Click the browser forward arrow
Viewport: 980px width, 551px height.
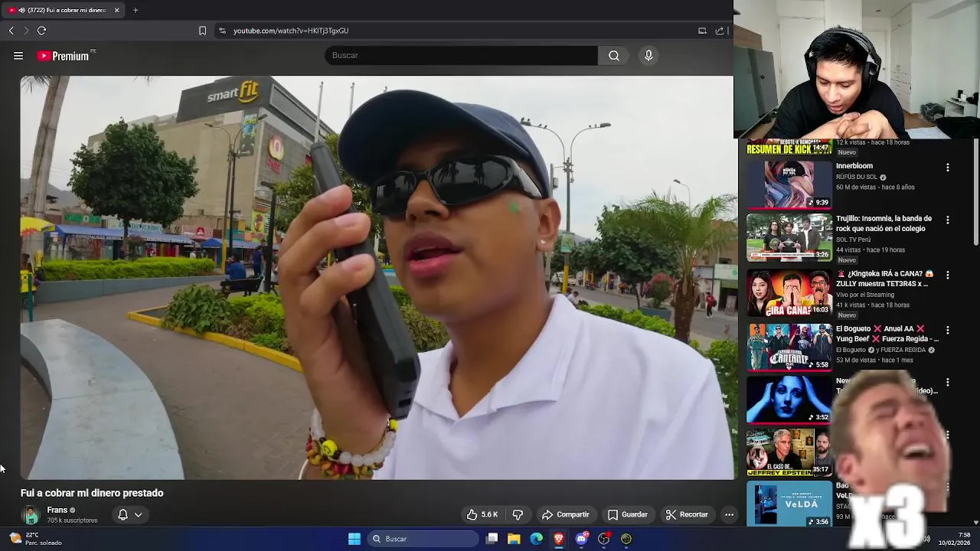tap(26, 31)
